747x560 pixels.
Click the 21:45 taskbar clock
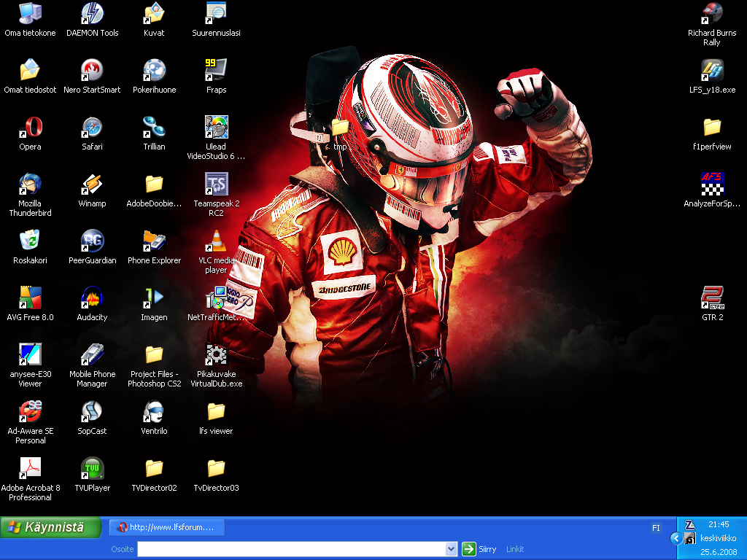tap(719, 524)
